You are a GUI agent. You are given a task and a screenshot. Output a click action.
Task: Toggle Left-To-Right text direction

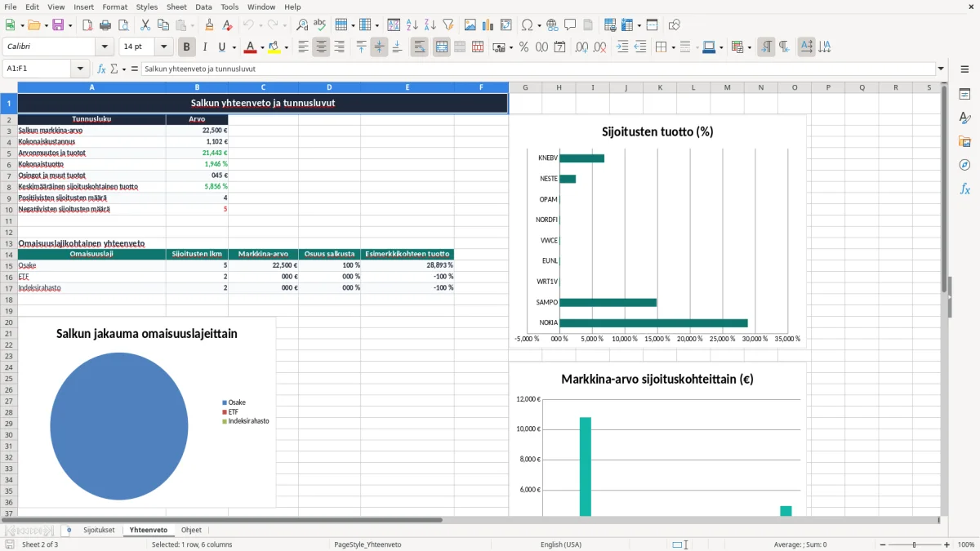pos(766,47)
